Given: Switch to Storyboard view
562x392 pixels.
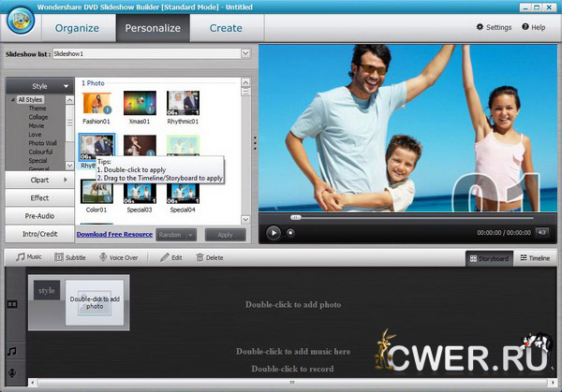Looking at the screenshot, I should click(x=488, y=257).
